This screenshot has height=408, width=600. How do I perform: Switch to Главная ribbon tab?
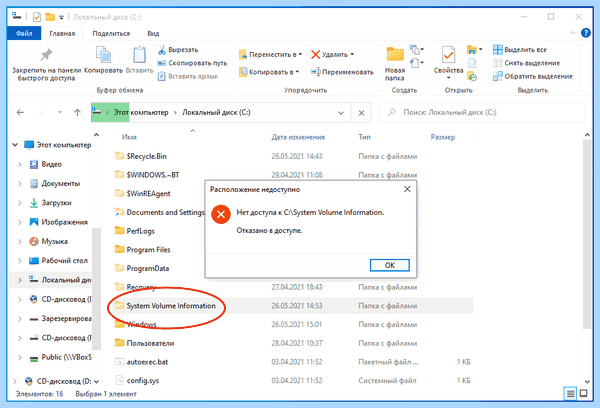tap(62, 33)
